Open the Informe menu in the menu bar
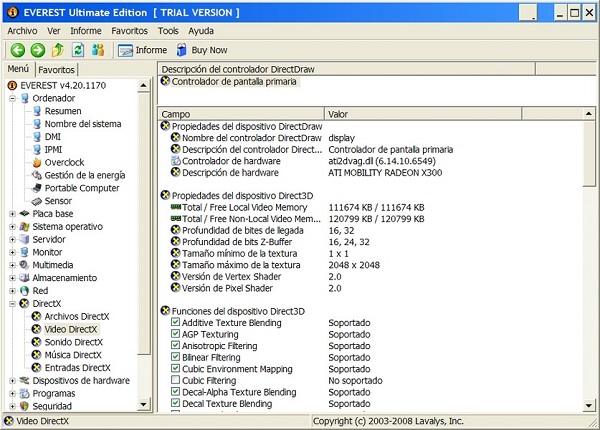 coord(86,31)
